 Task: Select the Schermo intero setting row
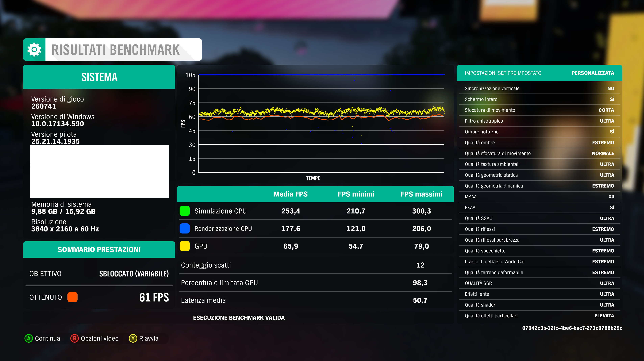(540, 99)
